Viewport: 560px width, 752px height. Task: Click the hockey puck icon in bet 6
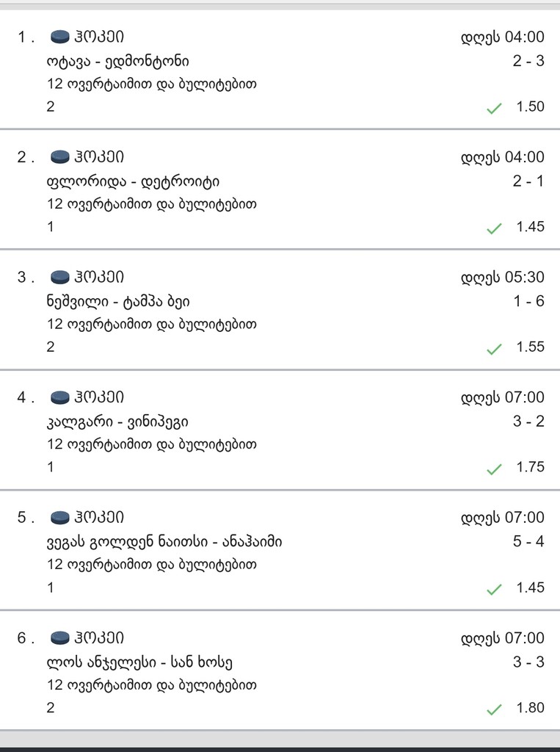point(60,638)
